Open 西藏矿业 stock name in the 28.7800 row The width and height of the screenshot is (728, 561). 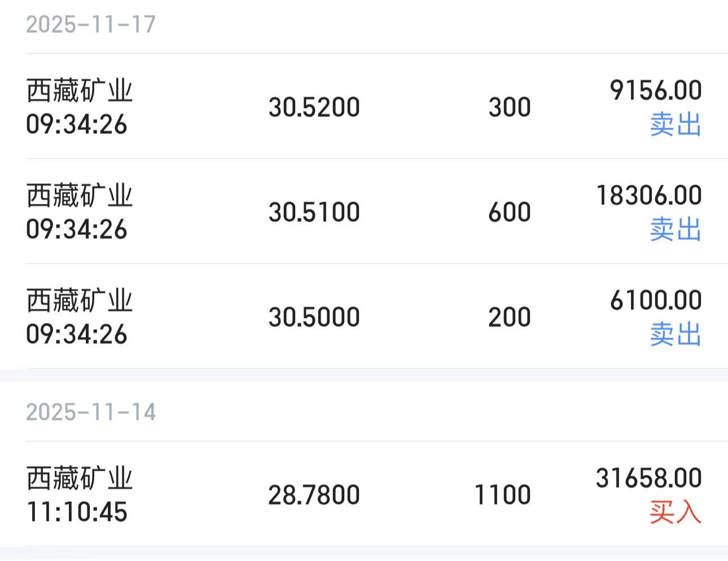pyautogui.click(x=79, y=479)
